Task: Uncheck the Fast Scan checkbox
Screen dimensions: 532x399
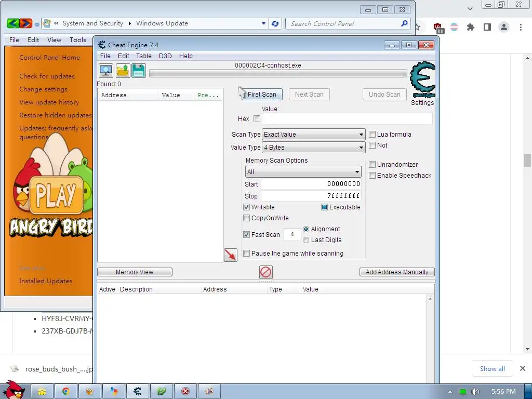Action: click(x=247, y=234)
